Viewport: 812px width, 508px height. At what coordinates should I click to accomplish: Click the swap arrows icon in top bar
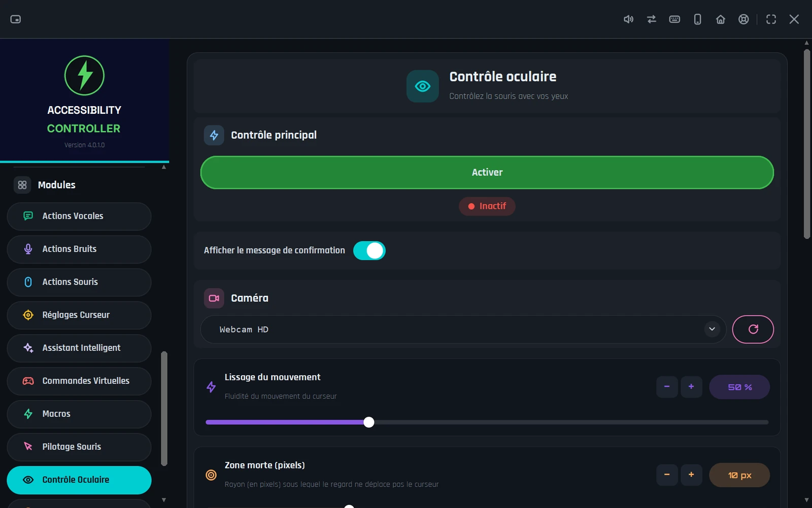tap(652, 19)
